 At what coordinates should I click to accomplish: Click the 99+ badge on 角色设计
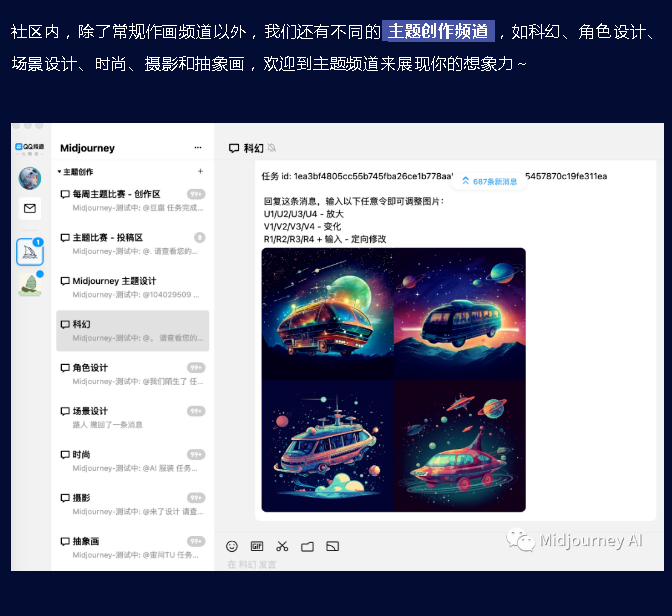pyautogui.click(x=196, y=368)
